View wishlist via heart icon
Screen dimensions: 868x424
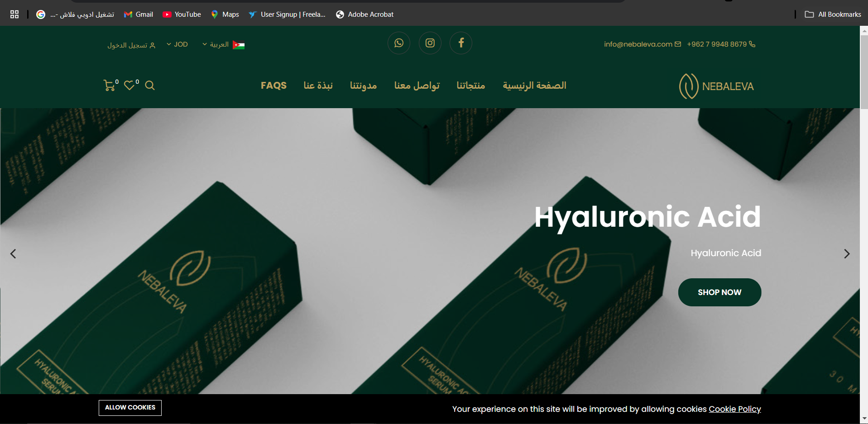[129, 86]
